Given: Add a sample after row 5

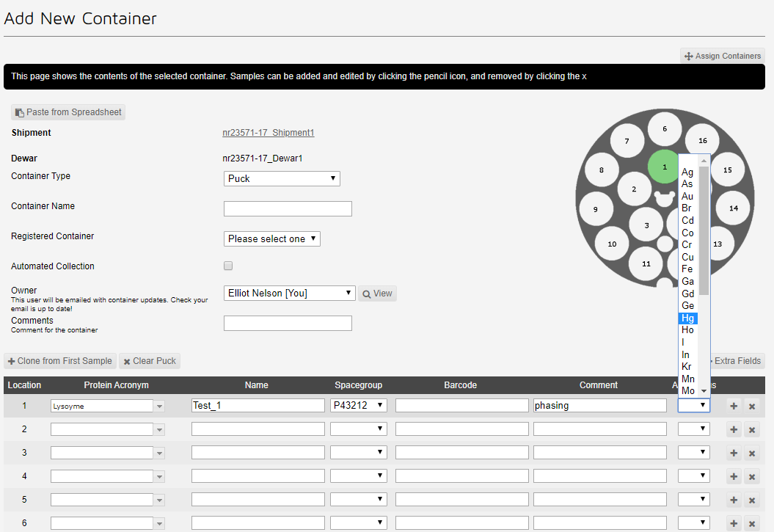Looking at the screenshot, I should [734, 500].
